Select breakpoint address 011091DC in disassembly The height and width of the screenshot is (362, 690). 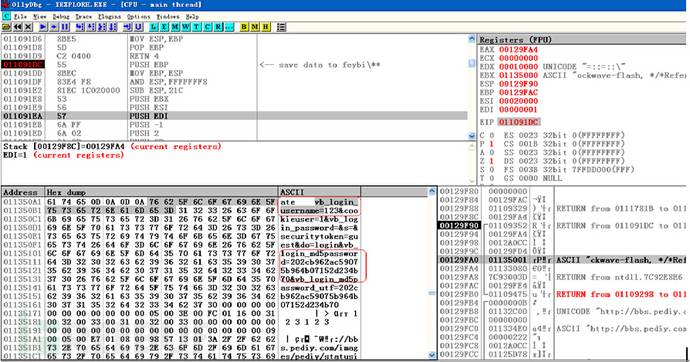pyautogui.click(x=23, y=65)
